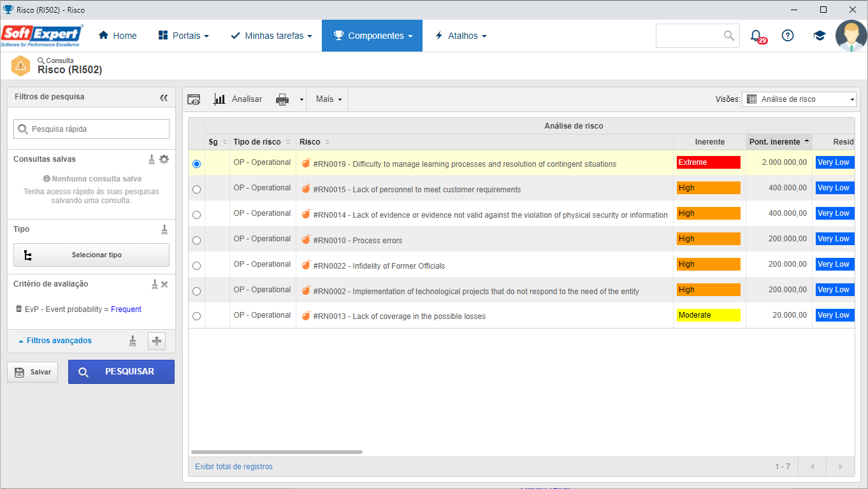The width and height of the screenshot is (868, 489).
Task: Open the printer options dropdown arrow
Action: point(301,100)
